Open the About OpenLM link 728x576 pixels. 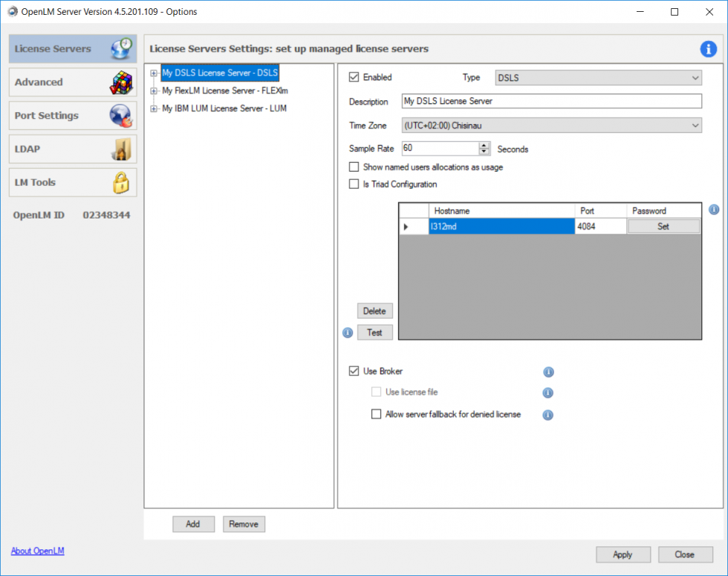[x=37, y=551]
